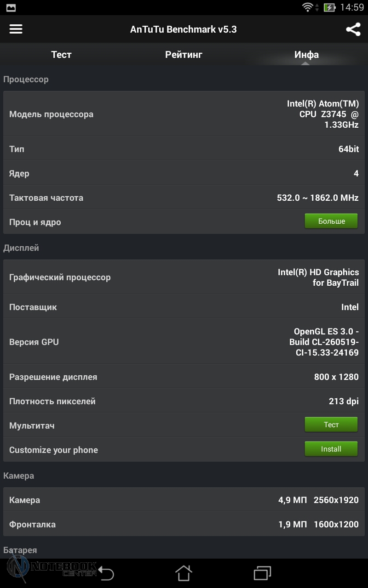Select the Инфа tab

[x=307, y=54]
